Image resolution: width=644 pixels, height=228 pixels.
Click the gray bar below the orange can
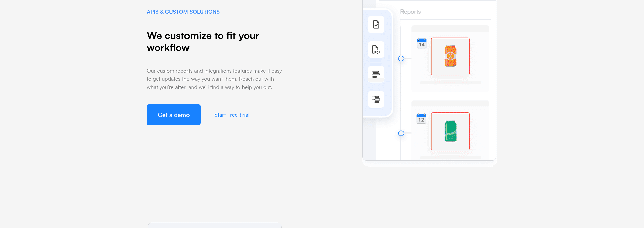click(x=450, y=83)
